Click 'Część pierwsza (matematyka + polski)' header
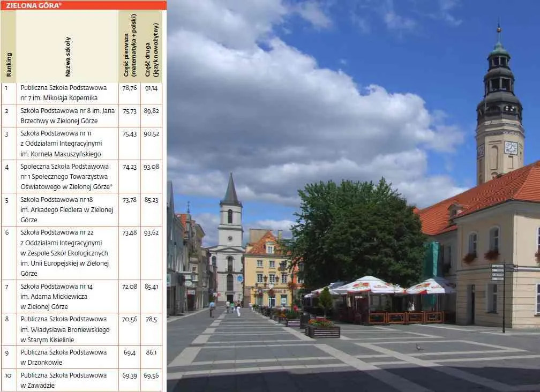The height and width of the screenshot is (392, 540). point(130,46)
